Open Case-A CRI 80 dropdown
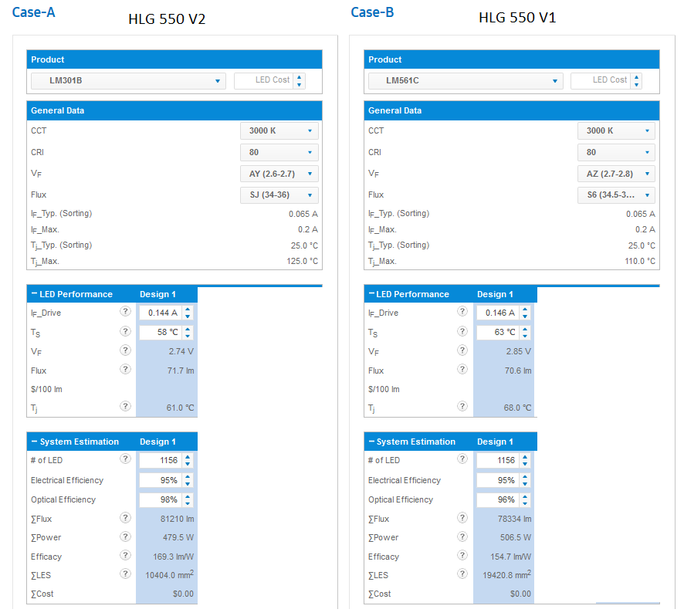Screen dimensions: 684x616 click(279, 152)
